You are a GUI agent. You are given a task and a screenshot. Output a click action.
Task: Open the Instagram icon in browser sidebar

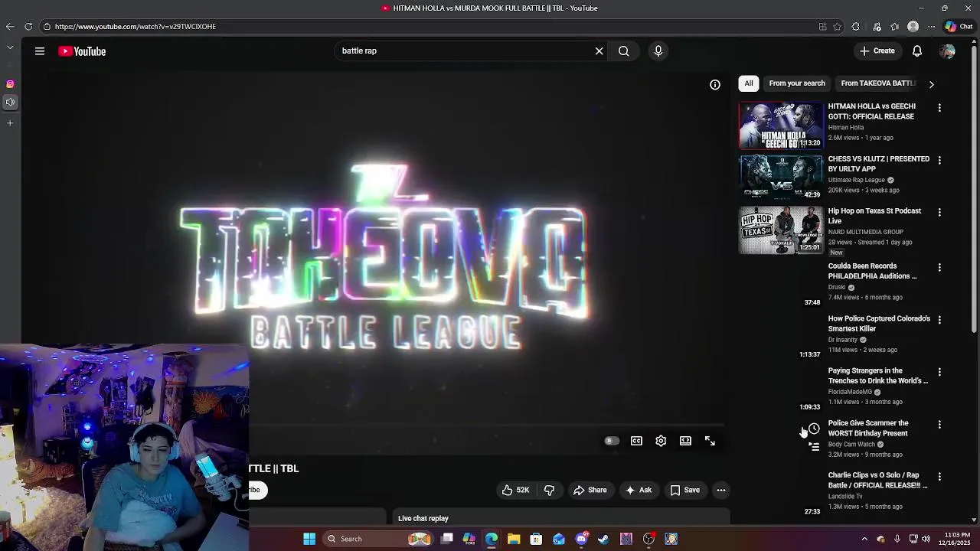[x=10, y=84]
